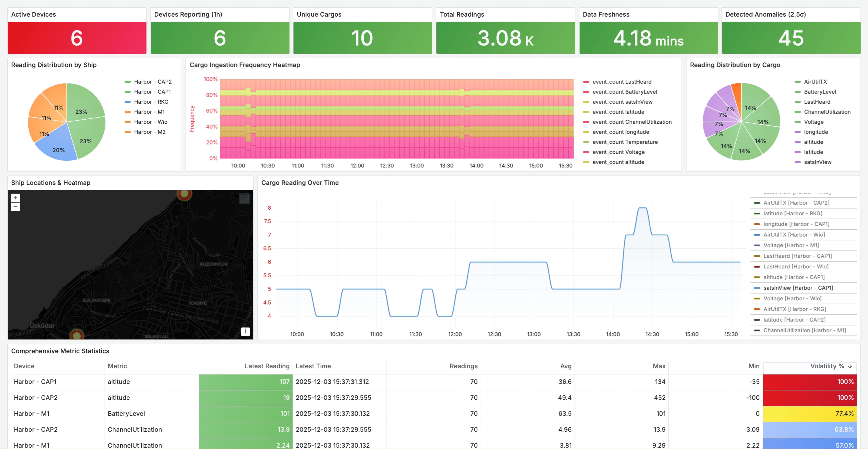Toggle Harbor - CAP1 series in ship legend
The height and width of the screenshot is (449, 868).
(x=152, y=92)
